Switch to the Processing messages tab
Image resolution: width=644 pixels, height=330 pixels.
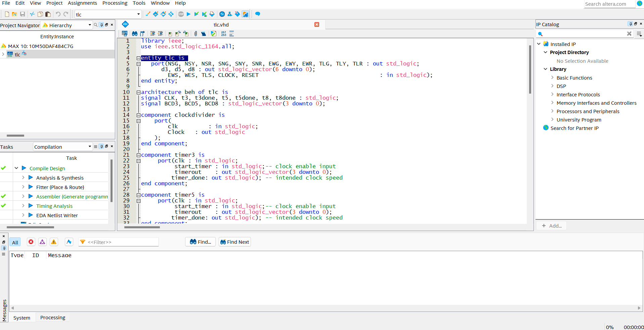pyautogui.click(x=53, y=317)
